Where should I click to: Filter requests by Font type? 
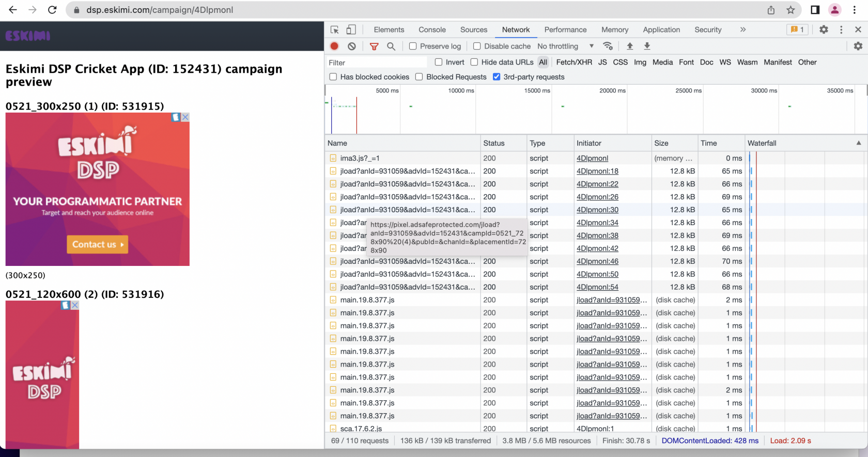[x=686, y=62]
